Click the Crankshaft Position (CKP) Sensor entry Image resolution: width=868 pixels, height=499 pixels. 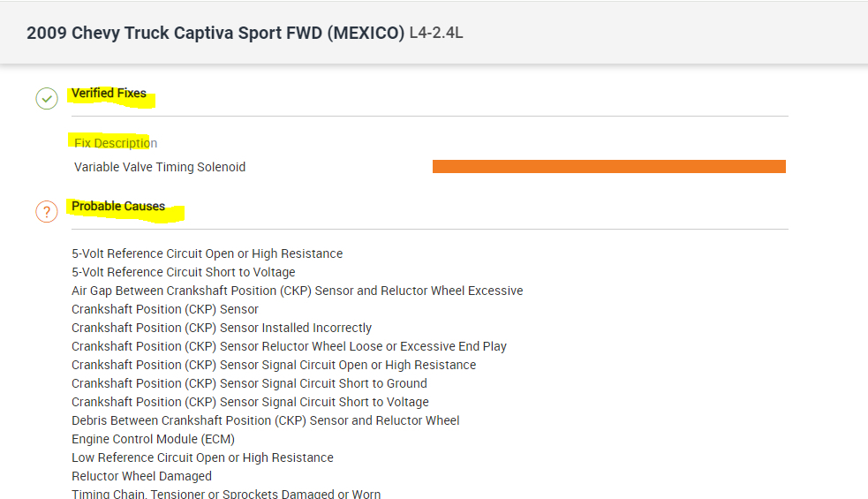click(165, 309)
